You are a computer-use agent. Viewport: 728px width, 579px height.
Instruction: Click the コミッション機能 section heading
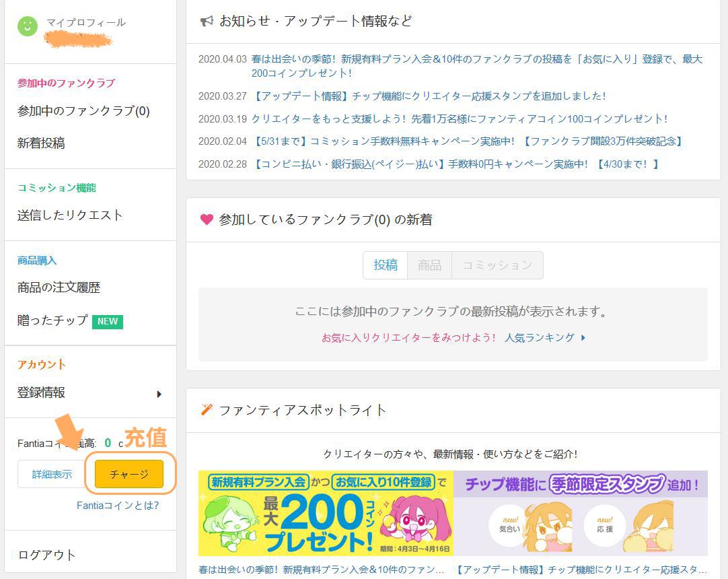tap(57, 188)
